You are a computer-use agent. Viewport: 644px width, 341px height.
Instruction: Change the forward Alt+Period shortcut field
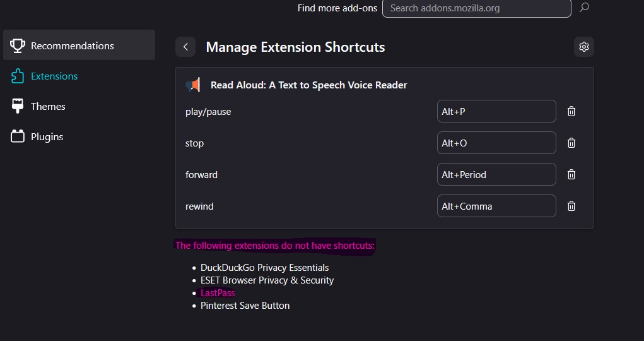pos(496,174)
